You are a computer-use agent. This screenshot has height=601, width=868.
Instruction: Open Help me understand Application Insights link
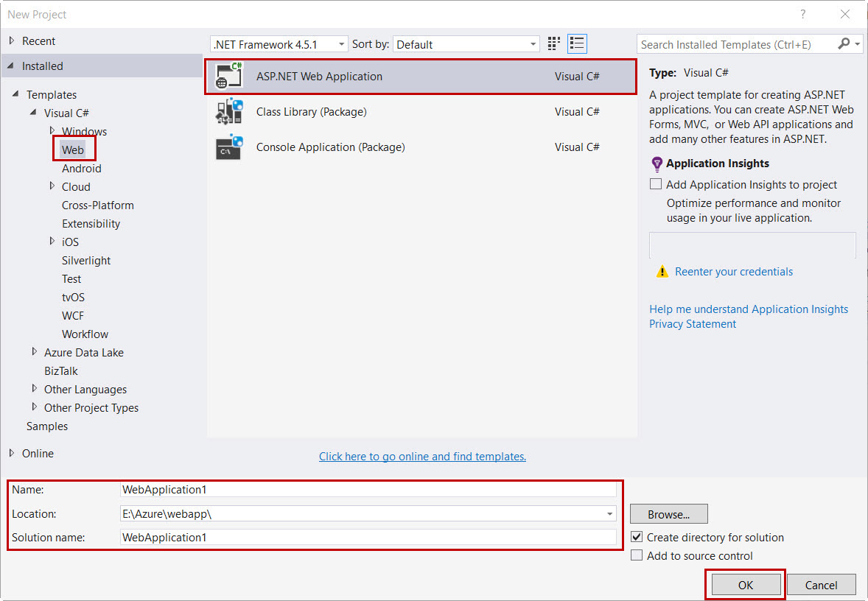pos(749,309)
